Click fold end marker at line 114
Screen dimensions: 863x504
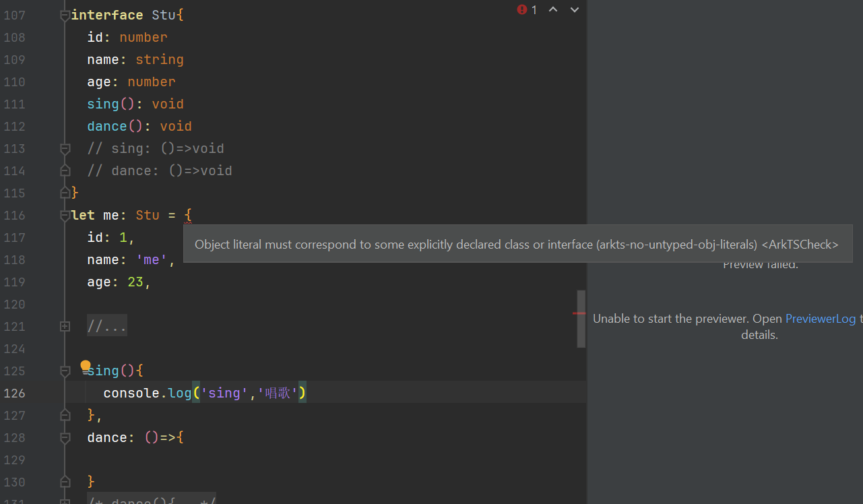[65, 170]
